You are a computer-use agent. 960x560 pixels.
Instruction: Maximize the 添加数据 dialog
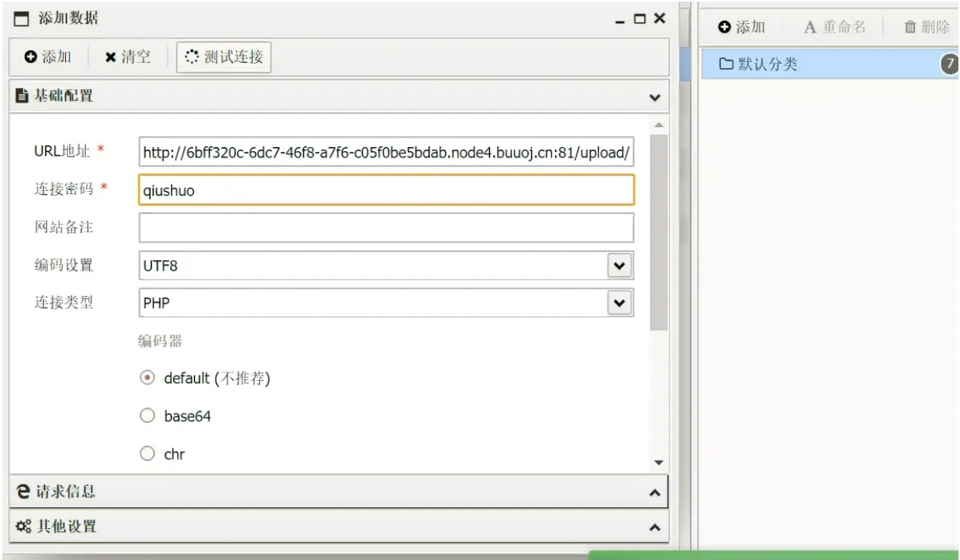tap(640, 19)
